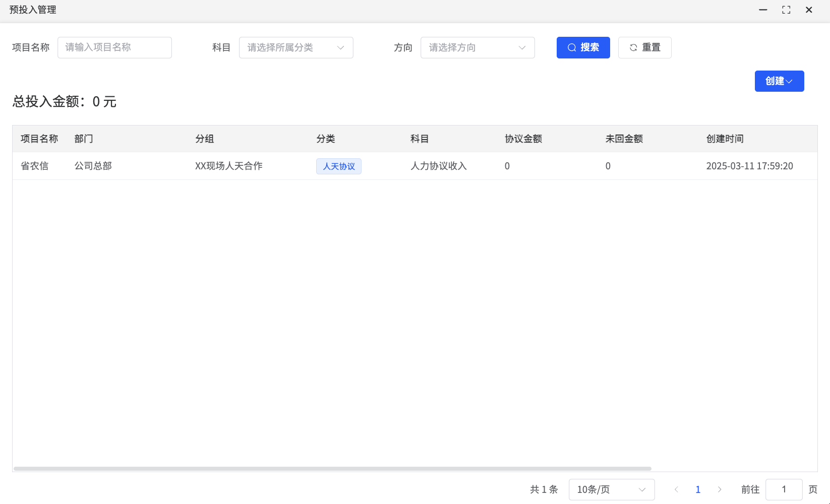Open the 科目 category dropdown

(296, 47)
